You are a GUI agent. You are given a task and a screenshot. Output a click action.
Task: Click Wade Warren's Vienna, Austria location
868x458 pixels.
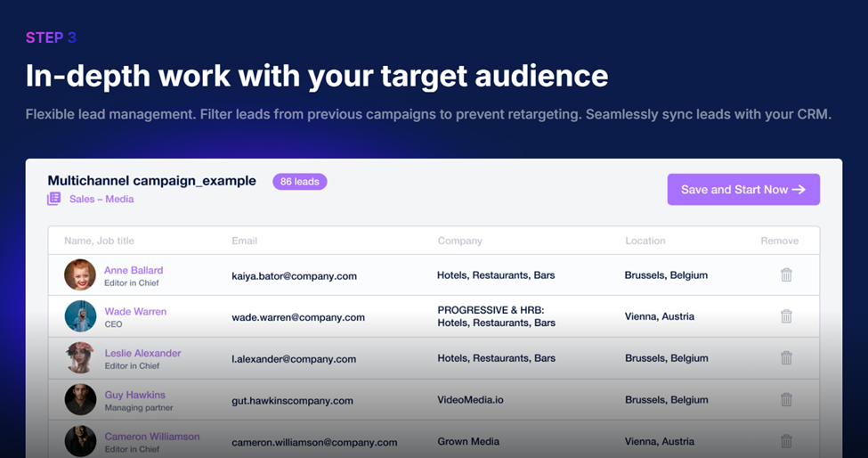click(x=660, y=316)
